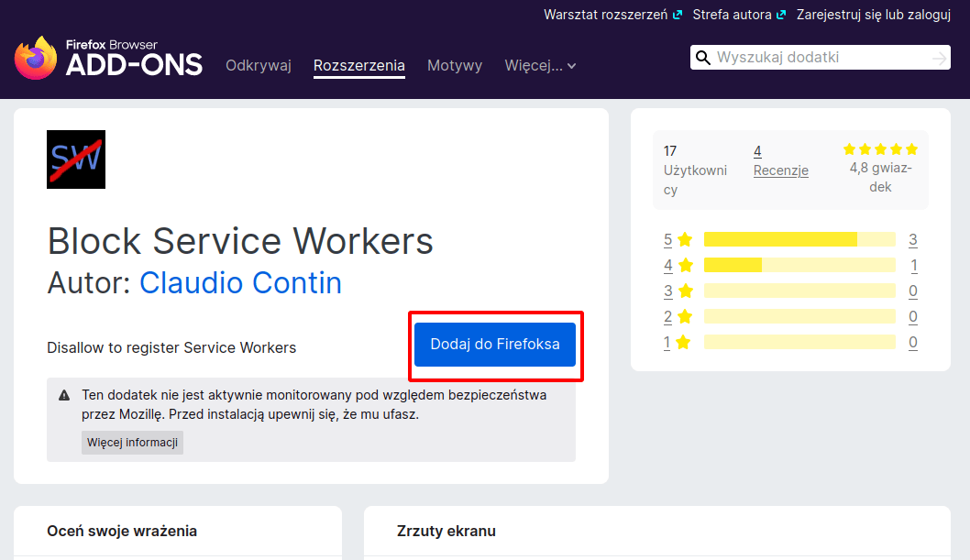Switch to Rozszerzenia tab
Viewport: 970px width, 560px height.
pyautogui.click(x=359, y=65)
